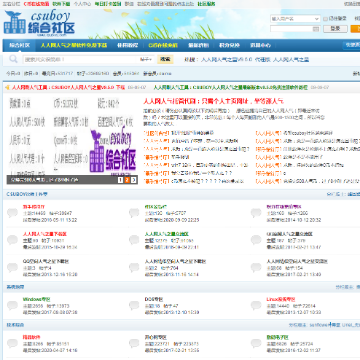Open the green 软件下载 top bar link
Screen dimensions: 360x360
click(x=61, y=4)
